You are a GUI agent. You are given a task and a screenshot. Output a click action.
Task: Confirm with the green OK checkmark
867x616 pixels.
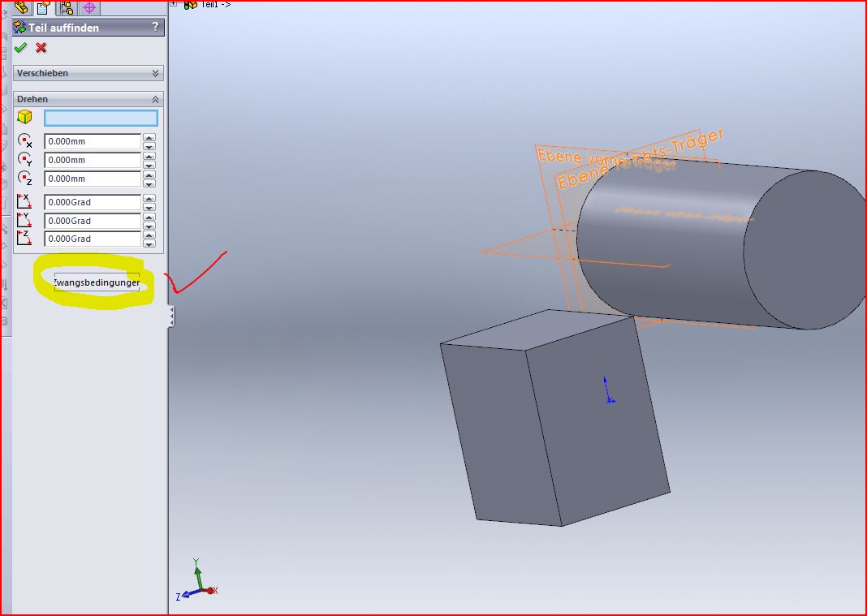pos(20,48)
